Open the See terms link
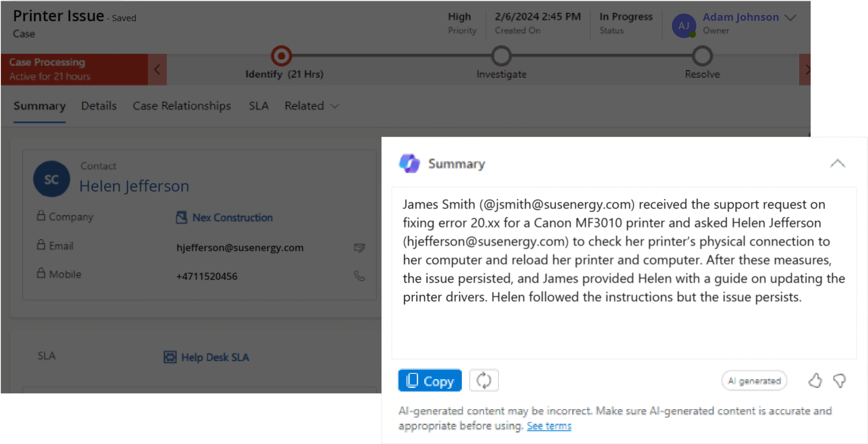The height and width of the screenshot is (444, 868). [x=549, y=425]
